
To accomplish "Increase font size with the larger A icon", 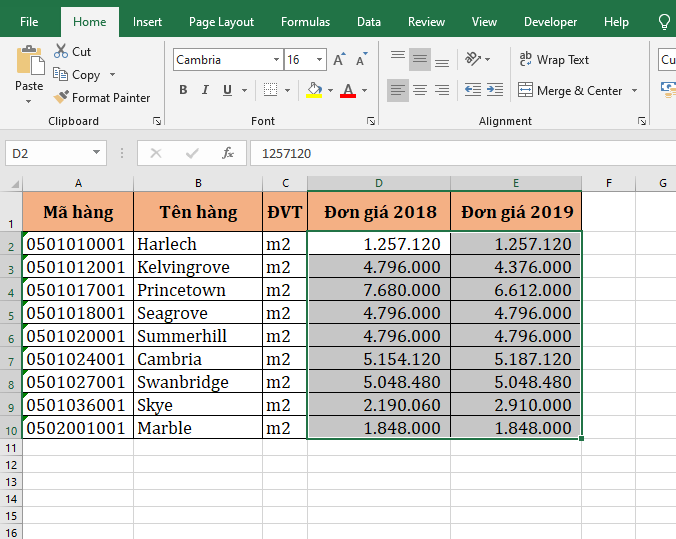I will (340, 60).
